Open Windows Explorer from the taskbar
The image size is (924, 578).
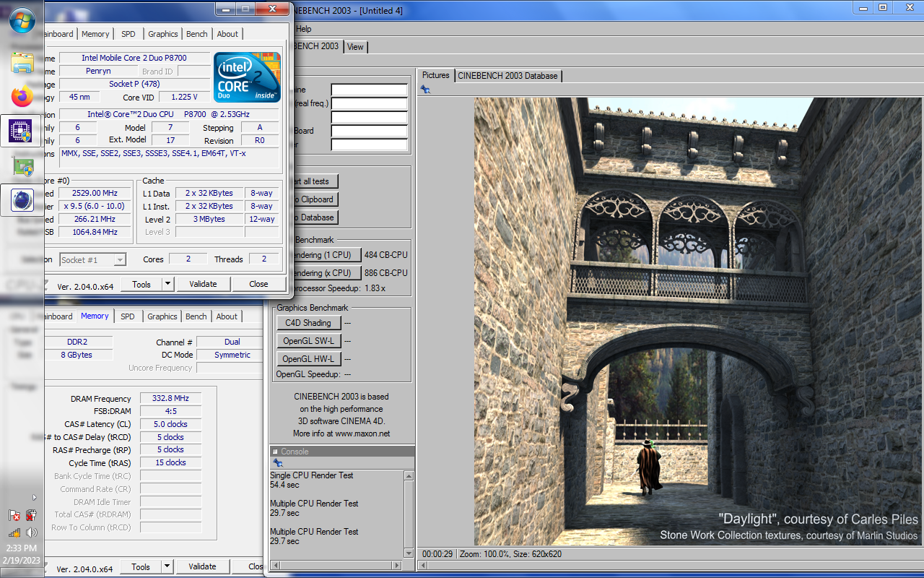[22, 63]
